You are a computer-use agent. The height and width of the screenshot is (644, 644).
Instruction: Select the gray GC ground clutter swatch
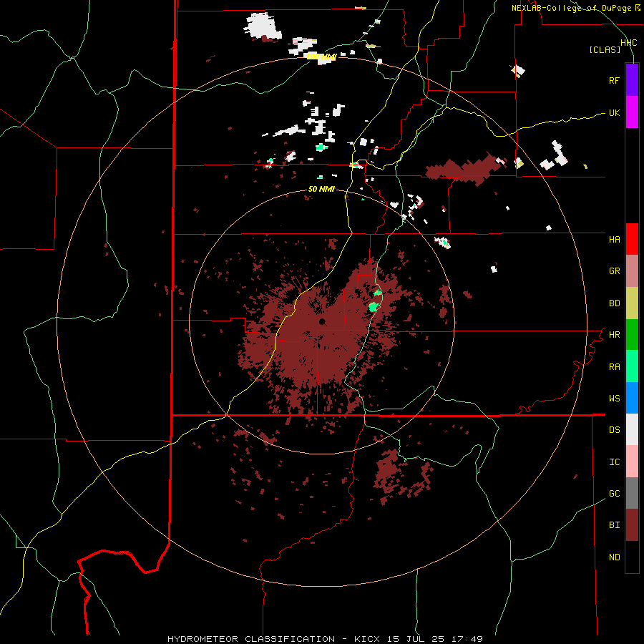click(632, 493)
